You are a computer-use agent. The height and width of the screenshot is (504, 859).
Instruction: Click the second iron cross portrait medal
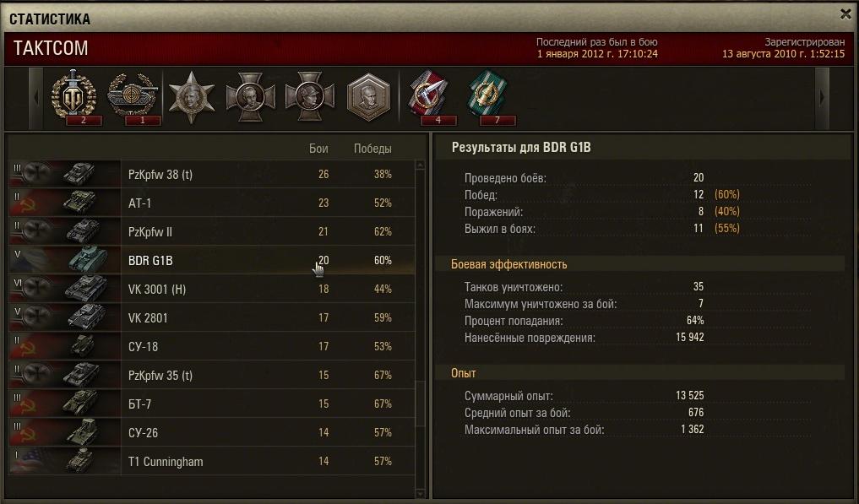pos(309,97)
